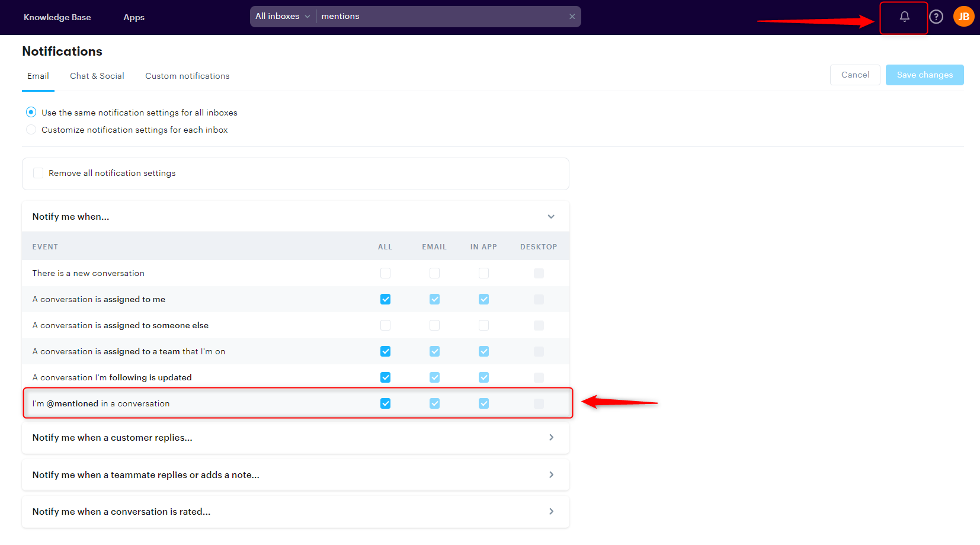Click 'There is a new conversation' text
Image resolution: width=980 pixels, height=545 pixels.
[x=88, y=273]
